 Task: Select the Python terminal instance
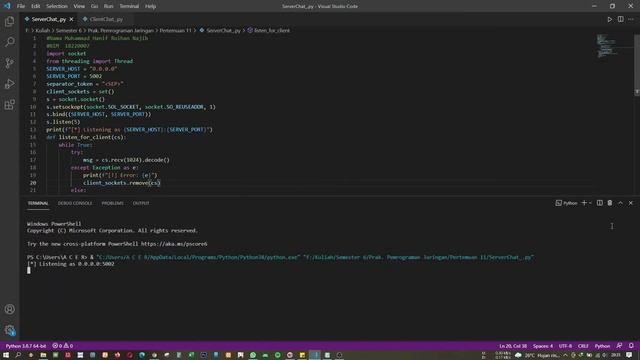tap(566, 203)
